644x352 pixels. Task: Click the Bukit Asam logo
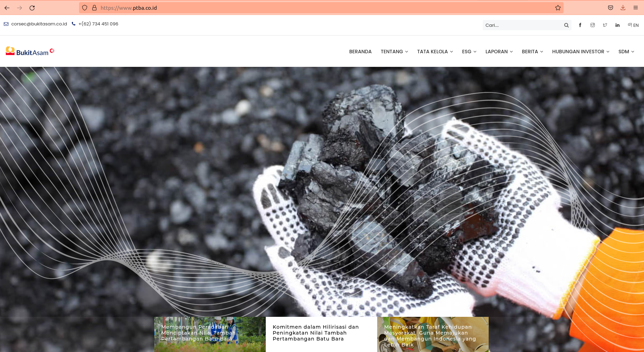[x=30, y=52]
